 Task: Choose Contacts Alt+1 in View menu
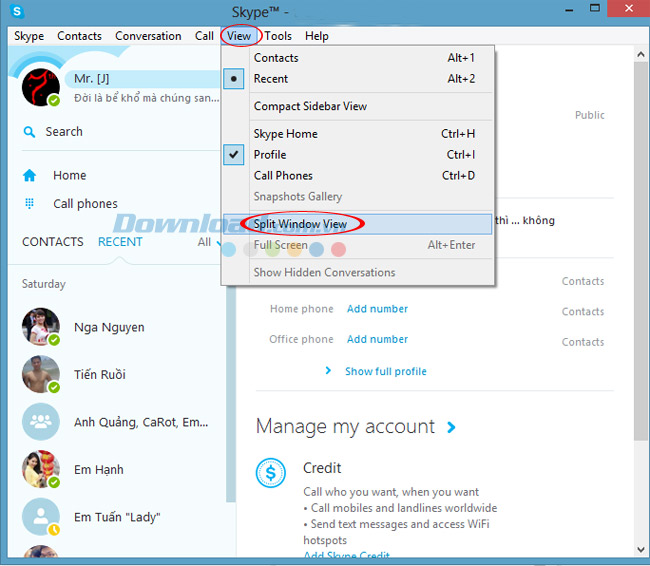[358, 58]
